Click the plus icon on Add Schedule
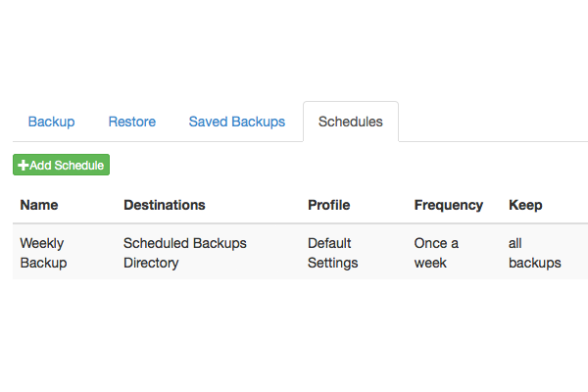 pyautogui.click(x=24, y=166)
